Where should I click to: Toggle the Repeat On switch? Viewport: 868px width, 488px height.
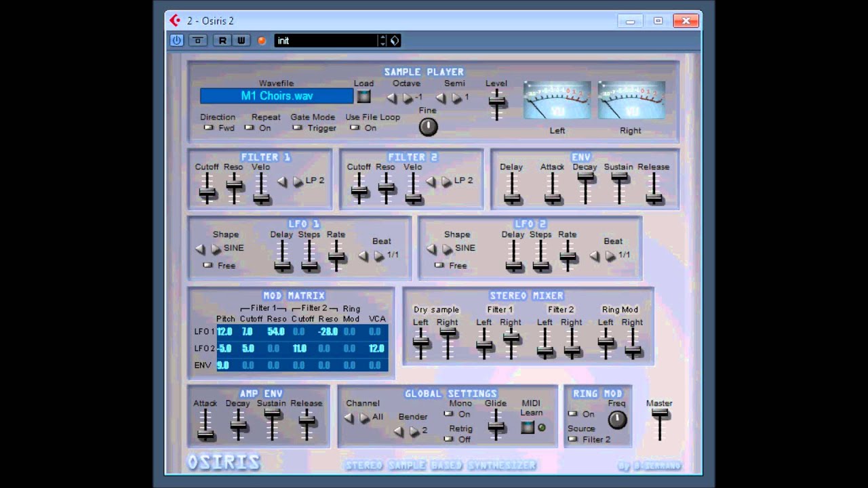tap(249, 127)
